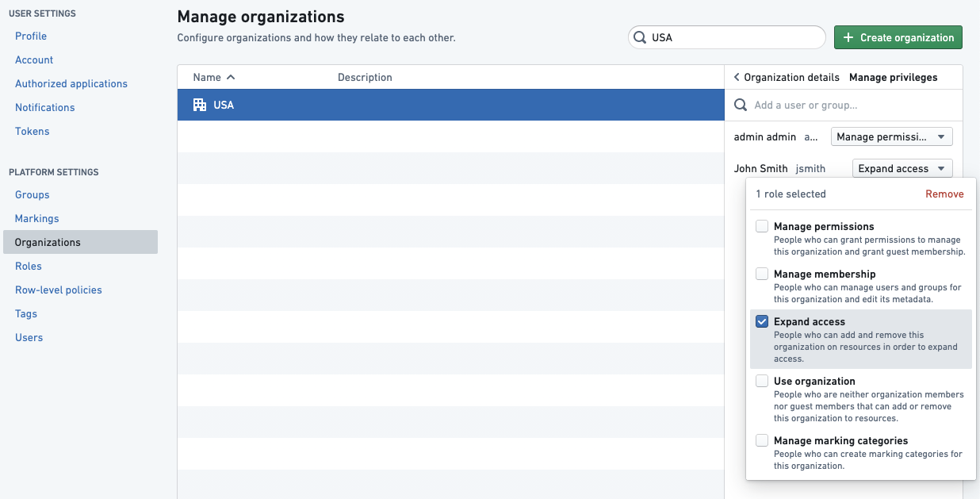This screenshot has width=980, height=499.
Task: Sort by the Name column arrow
Action: pos(231,77)
